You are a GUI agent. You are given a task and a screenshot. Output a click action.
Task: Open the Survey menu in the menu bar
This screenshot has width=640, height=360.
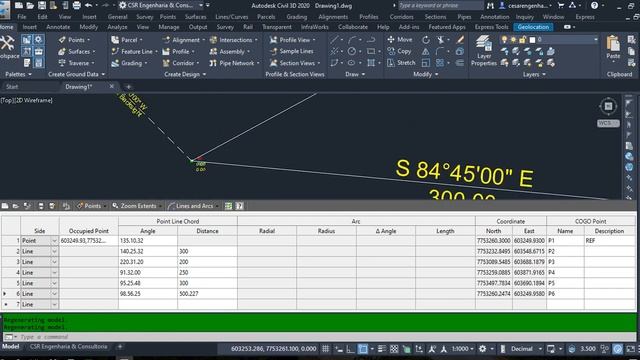(144, 17)
